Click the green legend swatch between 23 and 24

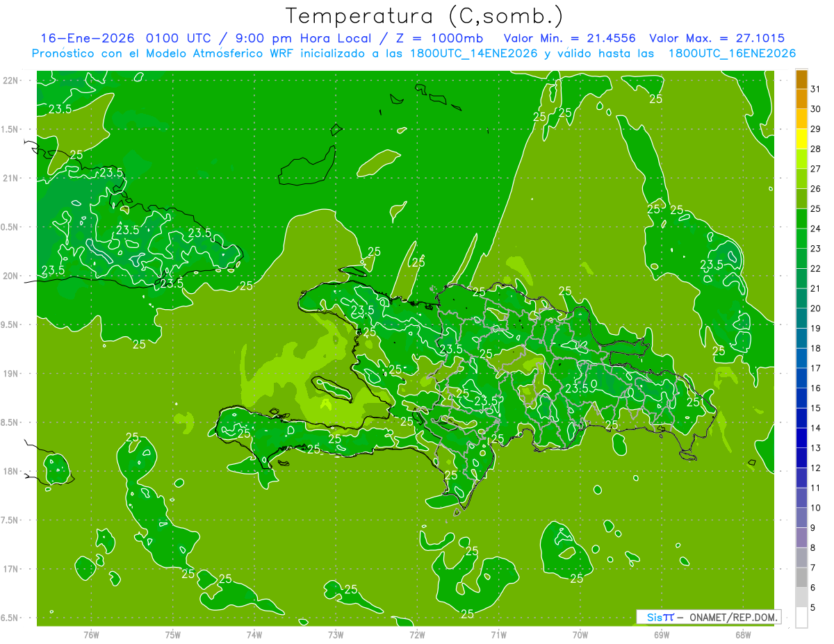(x=801, y=240)
